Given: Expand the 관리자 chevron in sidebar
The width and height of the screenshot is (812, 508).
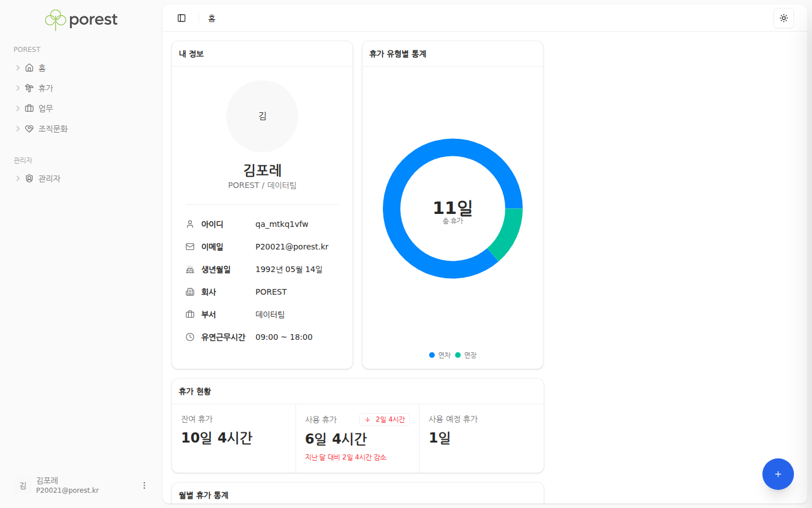Looking at the screenshot, I should [18, 178].
